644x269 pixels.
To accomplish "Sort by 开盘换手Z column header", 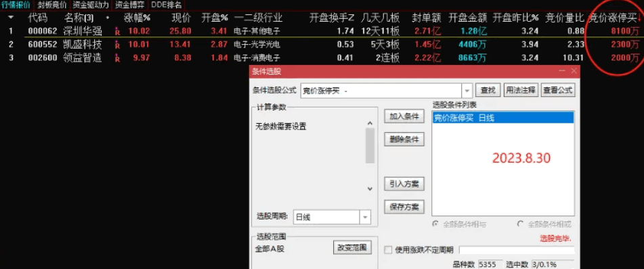I will point(331,18).
